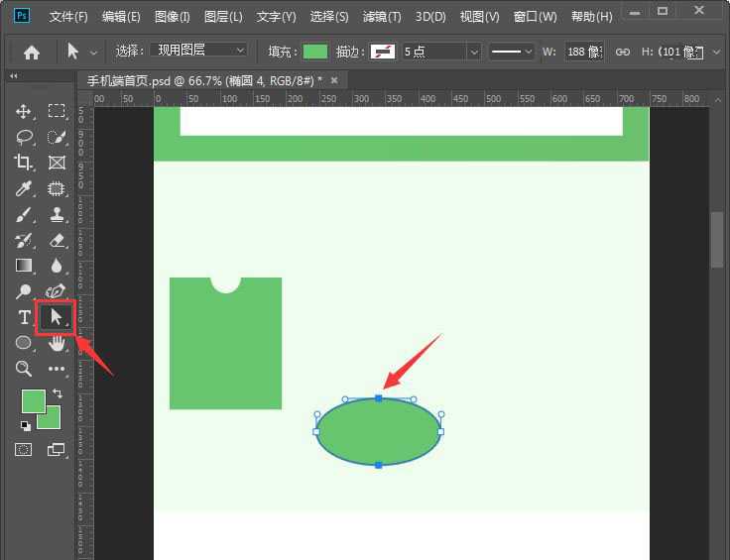
Task: Select the Horizontal Type tool
Action: [24, 317]
